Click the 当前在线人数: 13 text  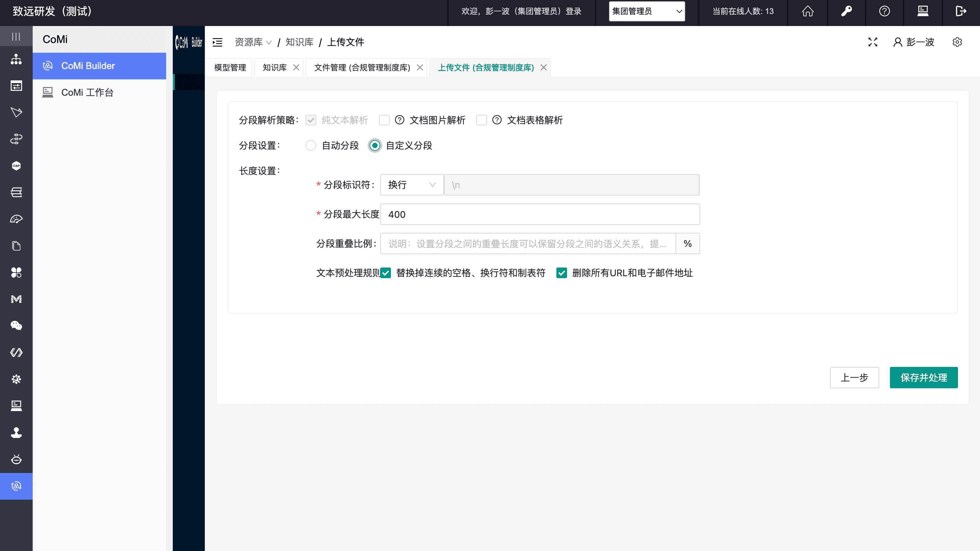tap(743, 11)
